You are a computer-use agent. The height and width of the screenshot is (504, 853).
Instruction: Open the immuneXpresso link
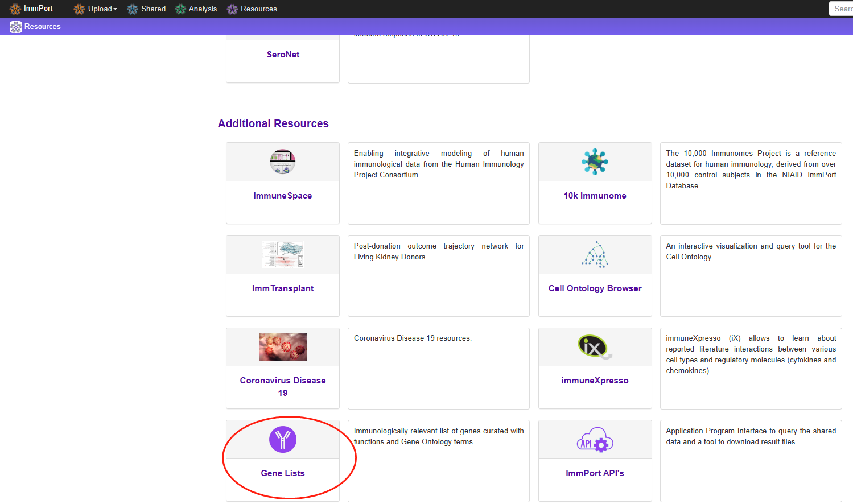595,381
